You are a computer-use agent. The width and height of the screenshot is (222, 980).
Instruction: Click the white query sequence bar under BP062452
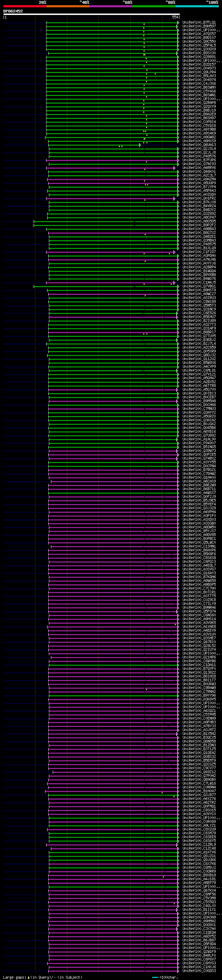coord(92,15)
